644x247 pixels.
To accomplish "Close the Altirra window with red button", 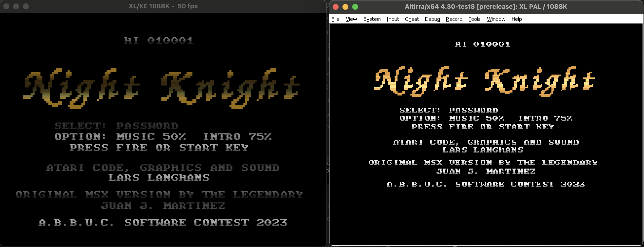I will click(335, 7).
